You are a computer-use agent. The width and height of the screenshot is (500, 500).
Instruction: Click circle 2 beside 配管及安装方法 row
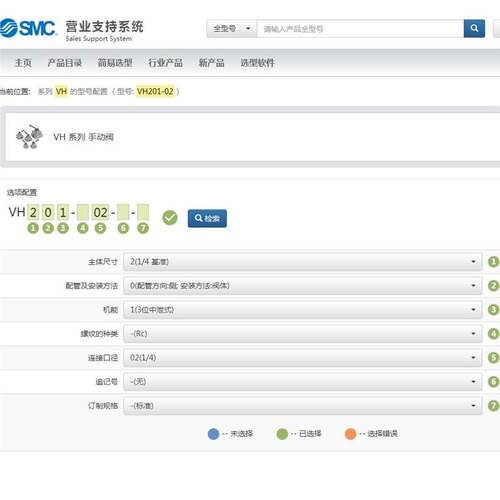click(494, 286)
